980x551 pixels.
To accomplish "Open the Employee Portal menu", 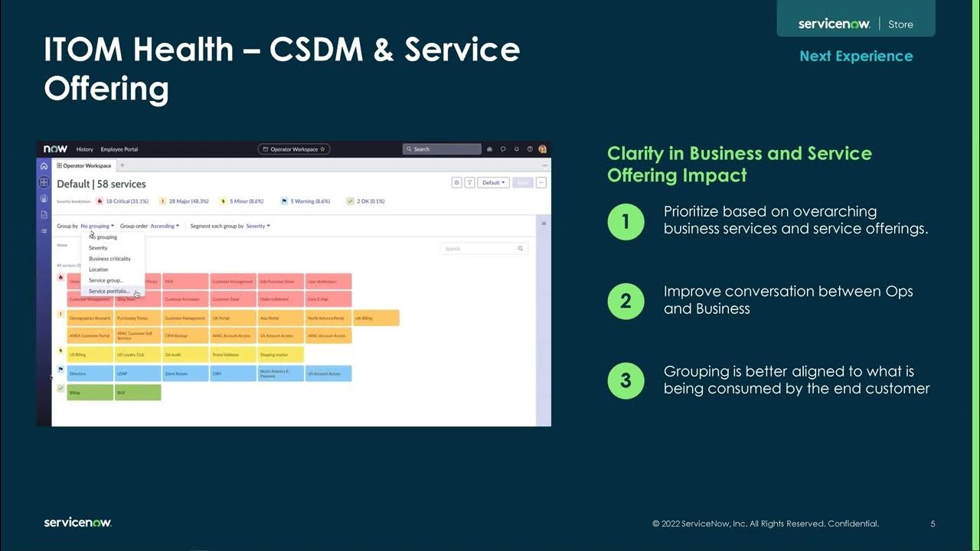I will [119, 149].
